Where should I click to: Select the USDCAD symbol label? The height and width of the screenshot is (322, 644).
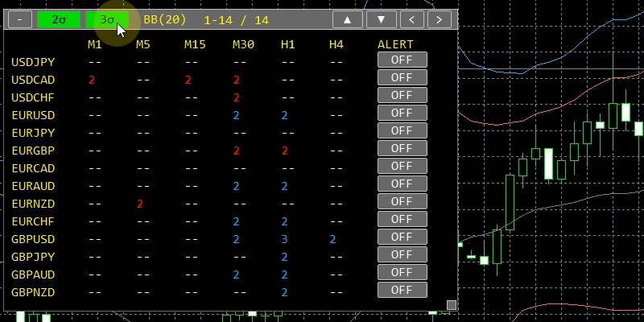click(x=33, y=80)
